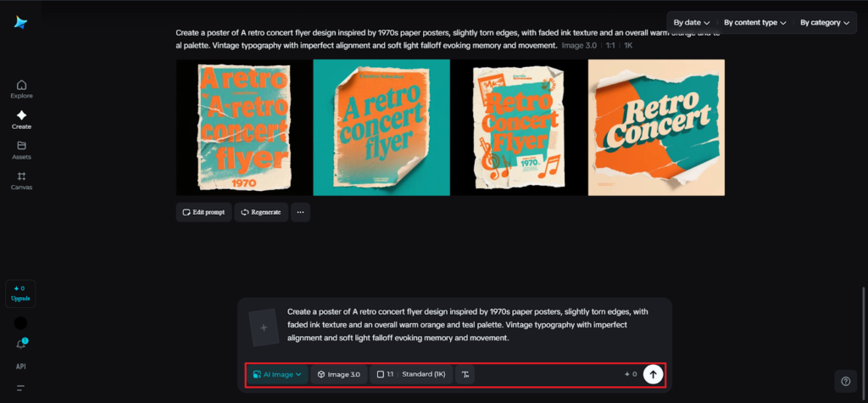
Task: Open the Canvas workspace
Action: (21, 181)
